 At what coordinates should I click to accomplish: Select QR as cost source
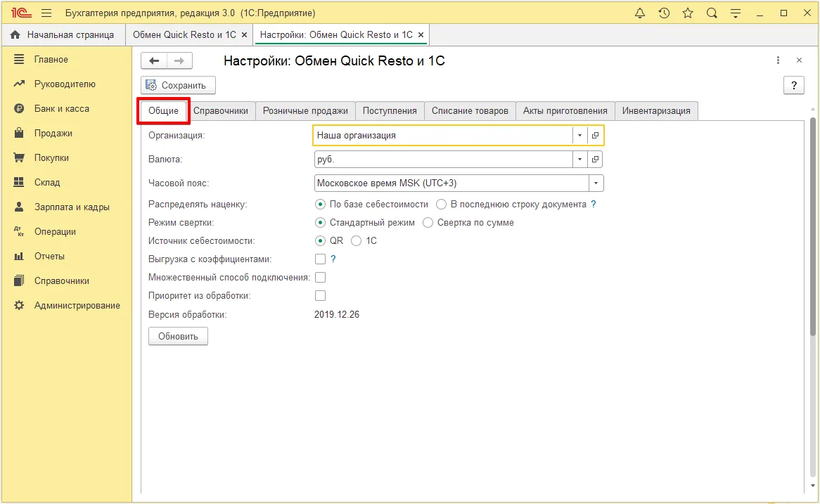[320, 241]
